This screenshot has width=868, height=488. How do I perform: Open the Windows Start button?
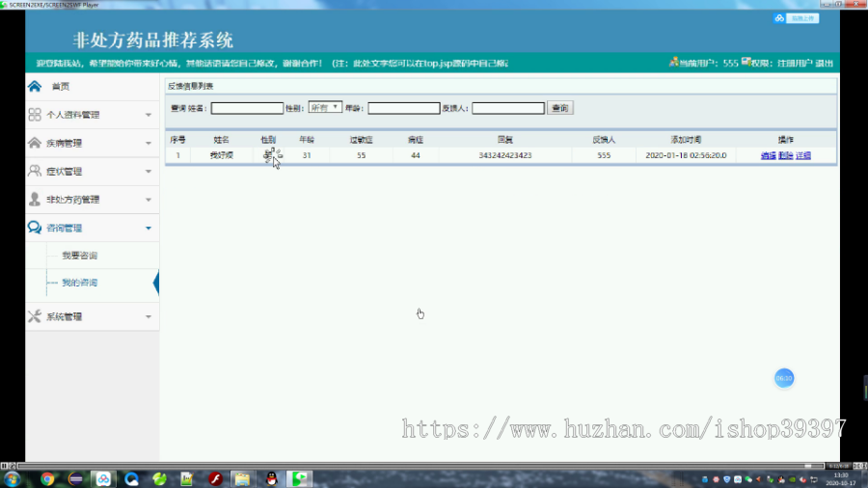click(12, 479)
